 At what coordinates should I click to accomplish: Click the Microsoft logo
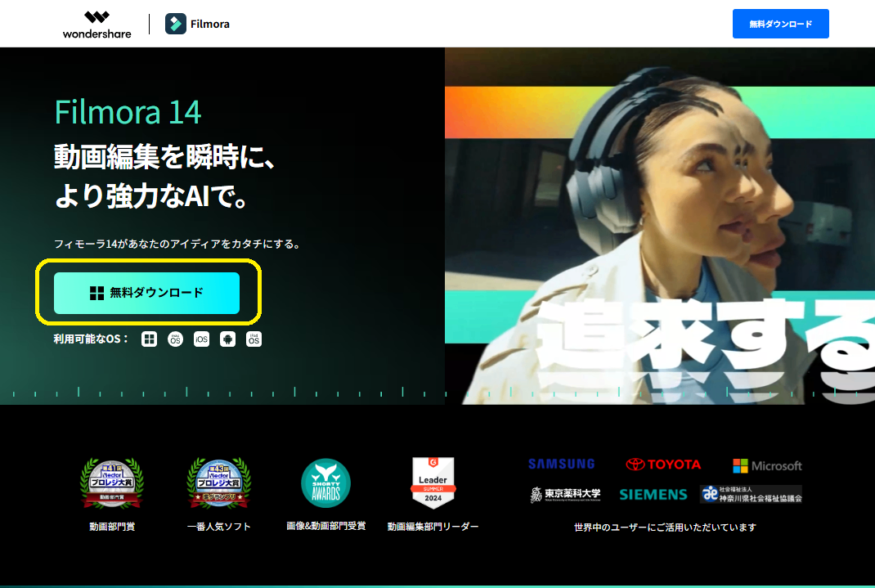767,466
